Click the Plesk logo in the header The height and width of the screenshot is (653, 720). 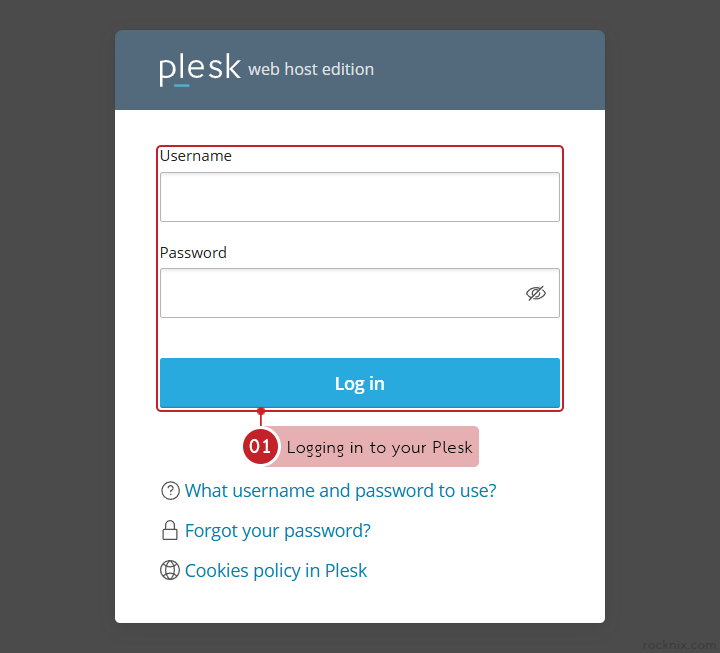tap(199, 69)
